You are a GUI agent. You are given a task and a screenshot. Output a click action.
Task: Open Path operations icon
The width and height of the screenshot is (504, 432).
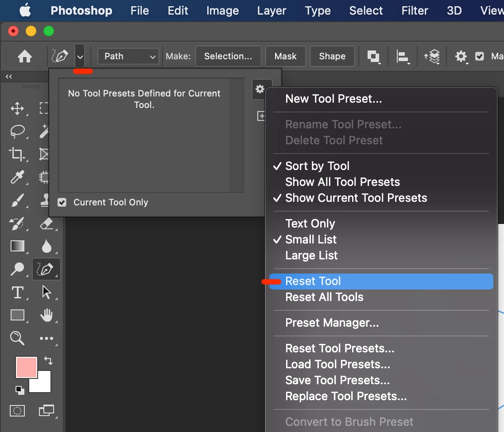(x=373, y=57)
